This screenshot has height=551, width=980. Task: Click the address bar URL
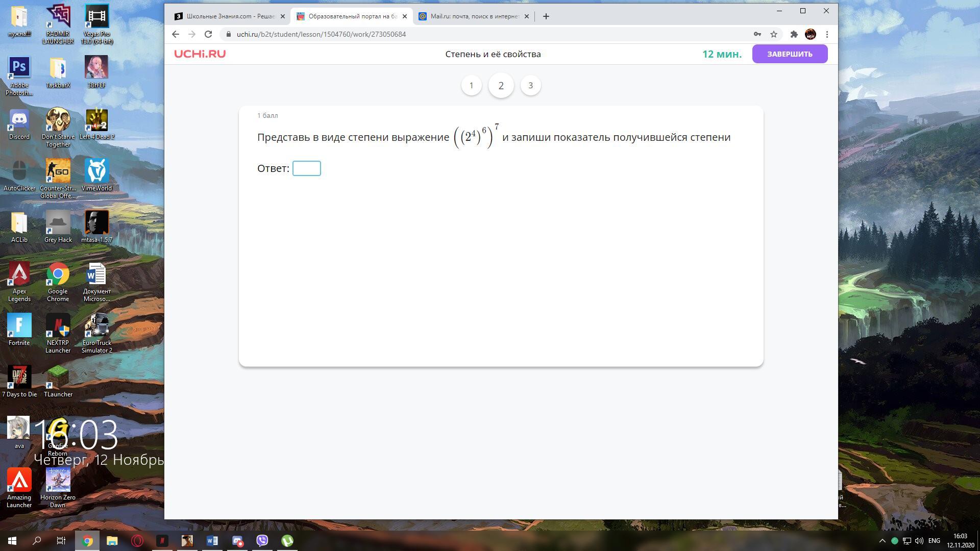pos(321,34)
